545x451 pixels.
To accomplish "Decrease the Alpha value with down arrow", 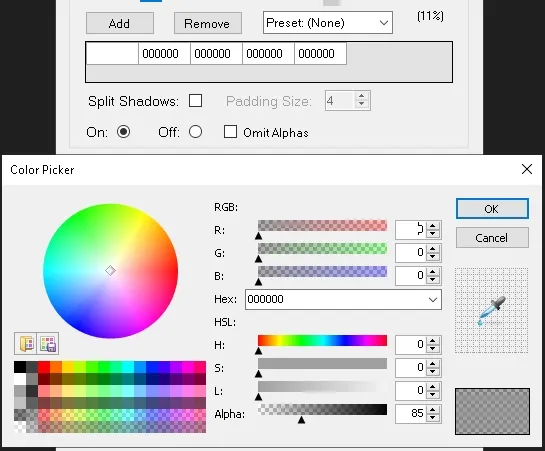I will (433, 417).
